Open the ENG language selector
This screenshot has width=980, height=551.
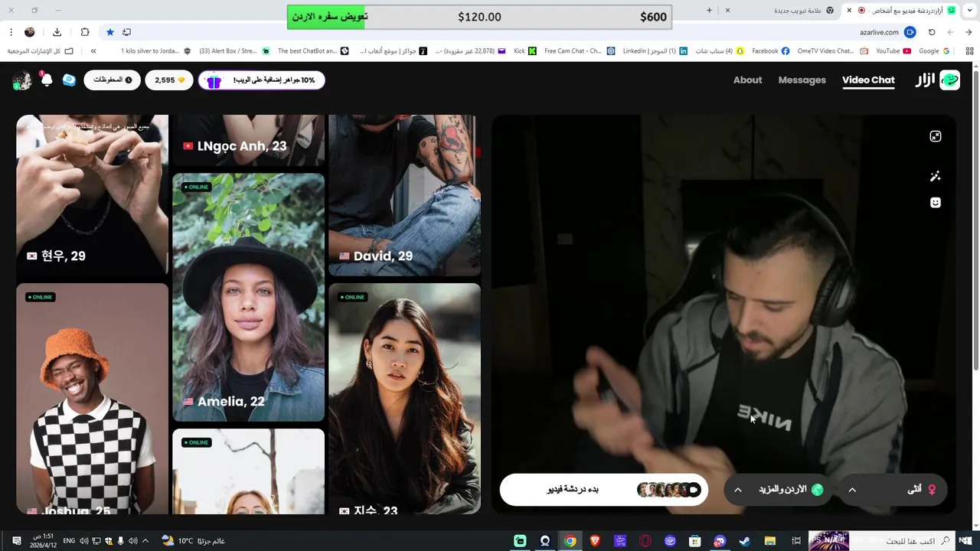(x=69, y=541)
